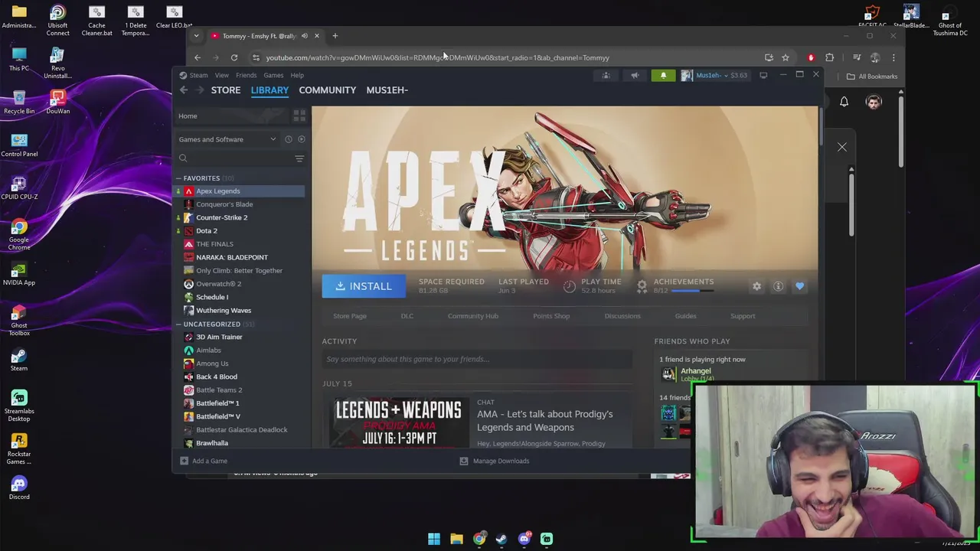The width and height of the screenshot is (980, 551).
Task: Open the Guides link
Action: 686,316
